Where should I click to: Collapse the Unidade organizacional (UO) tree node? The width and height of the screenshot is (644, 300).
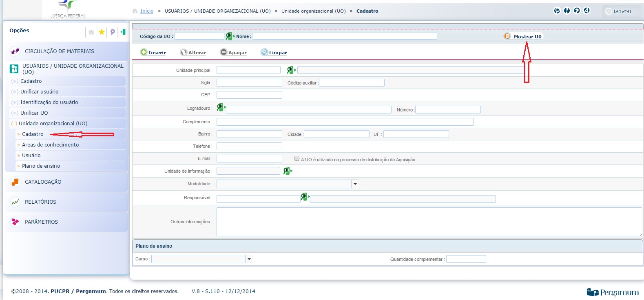pyautogui.click(x=14, y=124)
